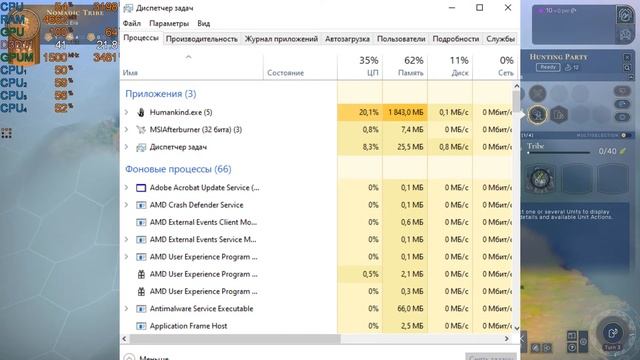Viewport: 640px width, 360px height.
Task: Click dotted grid icon on game's left
Action: coord(6,133)
